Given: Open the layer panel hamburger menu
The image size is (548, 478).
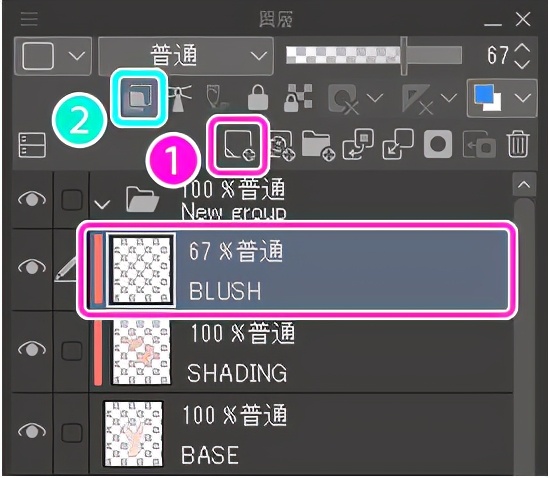Looking at the screenshot, I should pyautogui.click(x=29, y=19).
